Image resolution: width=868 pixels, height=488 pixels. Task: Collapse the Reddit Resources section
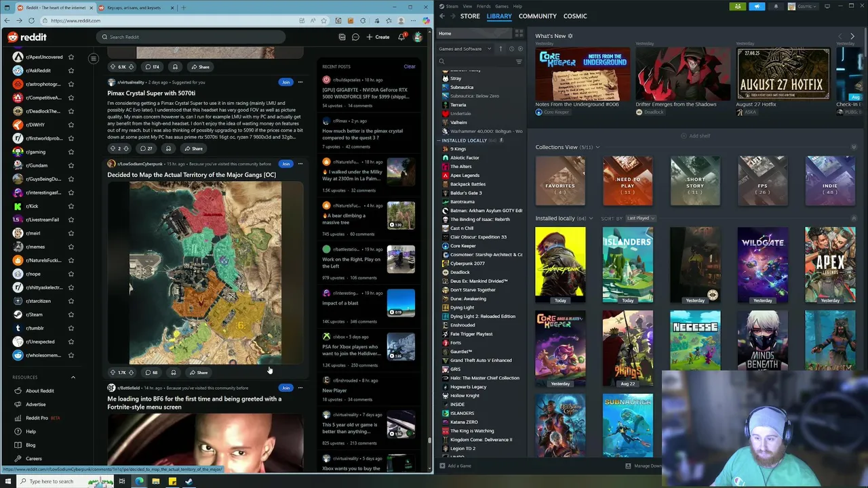73,378
